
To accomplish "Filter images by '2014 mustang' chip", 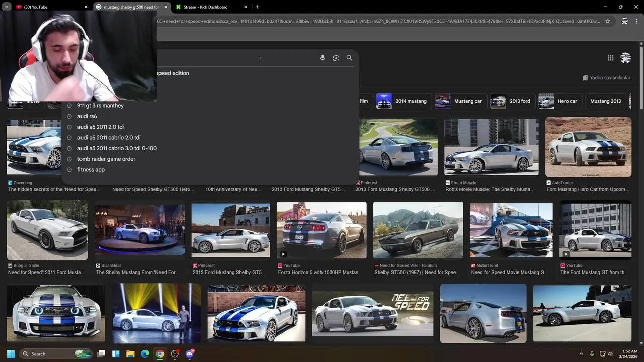I will [404, 101].
